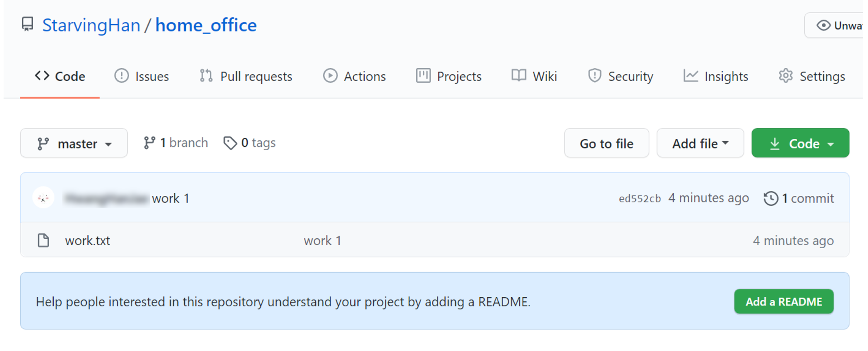View the 1 branch link
Image resolution: width=868 pixels, height=351 pixels.
coord(176,143)
